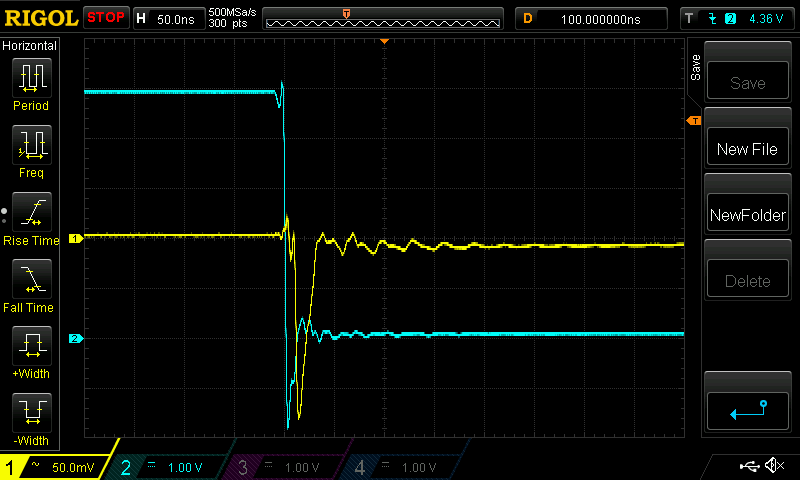Click the horizontal timebase 50.0ns readout
800x480 pixels.
tap(176, 19)
